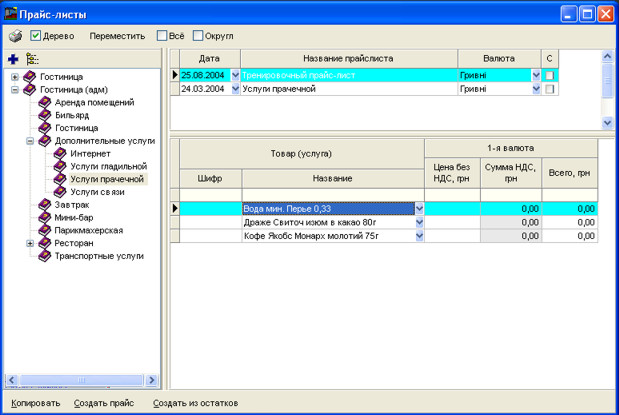Click the book icon next to Интернет

click(x=59, y=154)
